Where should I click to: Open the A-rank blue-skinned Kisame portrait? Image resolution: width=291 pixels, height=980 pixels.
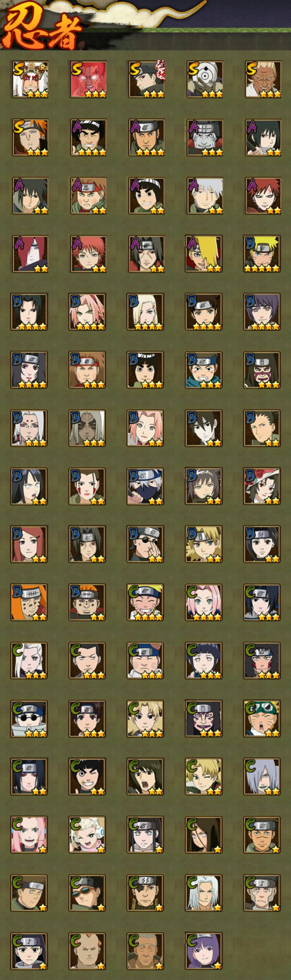204,137
